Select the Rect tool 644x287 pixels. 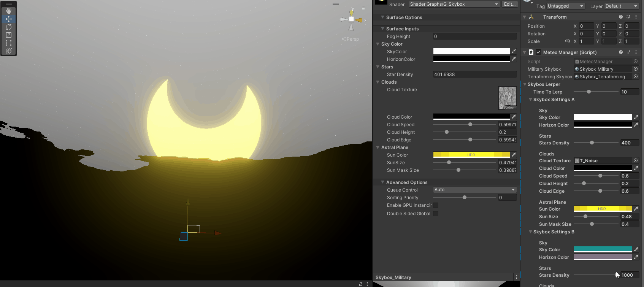(8, 43)
